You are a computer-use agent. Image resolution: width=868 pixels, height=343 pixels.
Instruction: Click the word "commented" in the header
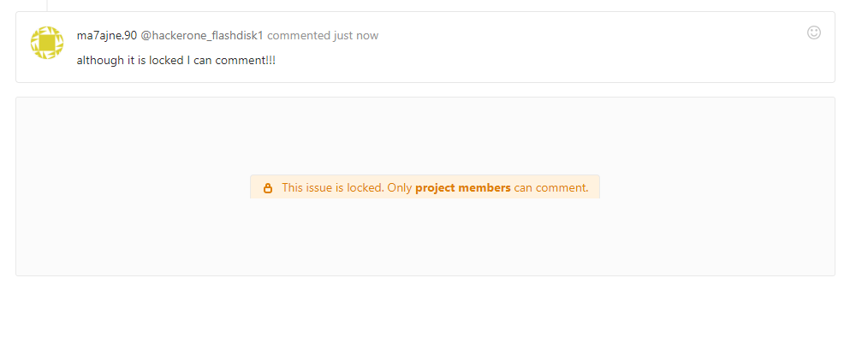point(299,35)
